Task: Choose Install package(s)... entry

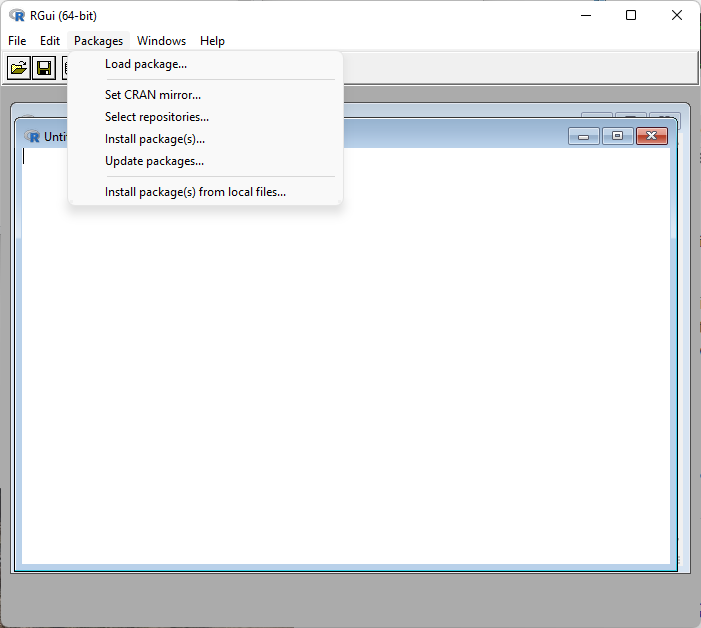Action: coord(206,139)
